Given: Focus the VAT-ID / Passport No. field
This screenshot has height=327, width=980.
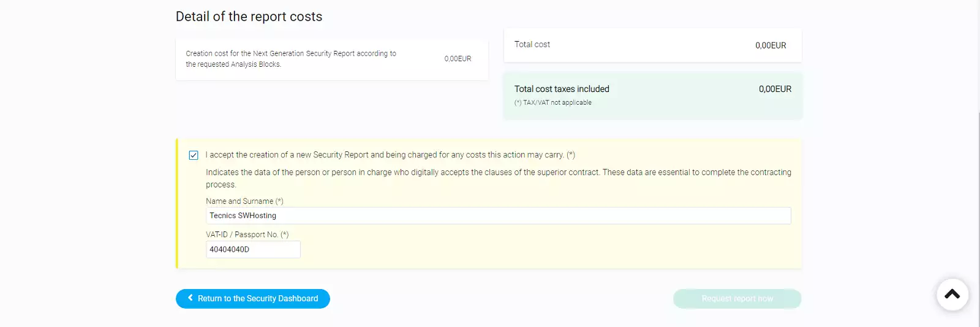Looking at the screenshot, I should (x=253, y=249).
